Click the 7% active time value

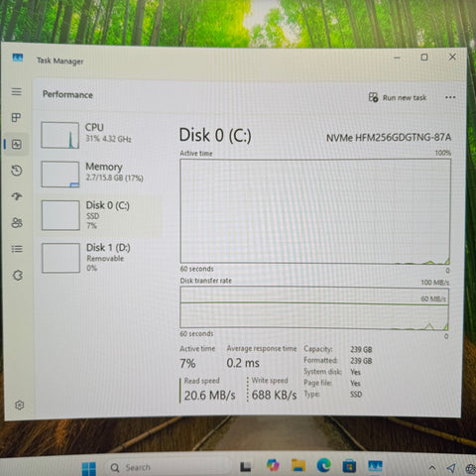(187, 364)
